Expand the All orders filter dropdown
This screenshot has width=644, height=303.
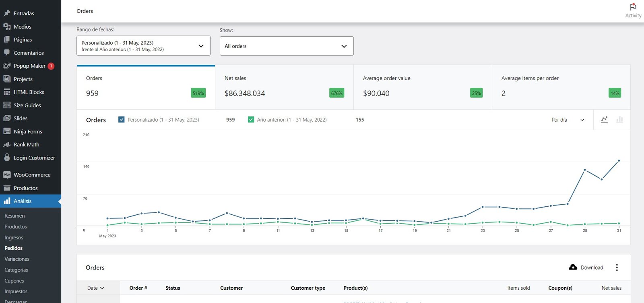[x=286, y=46]
